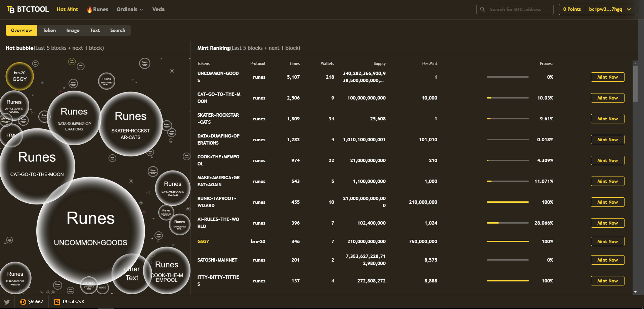Screen dimensions: 644x309
Task: Click the Wallets column header
Action: click(x=327, y=64)
